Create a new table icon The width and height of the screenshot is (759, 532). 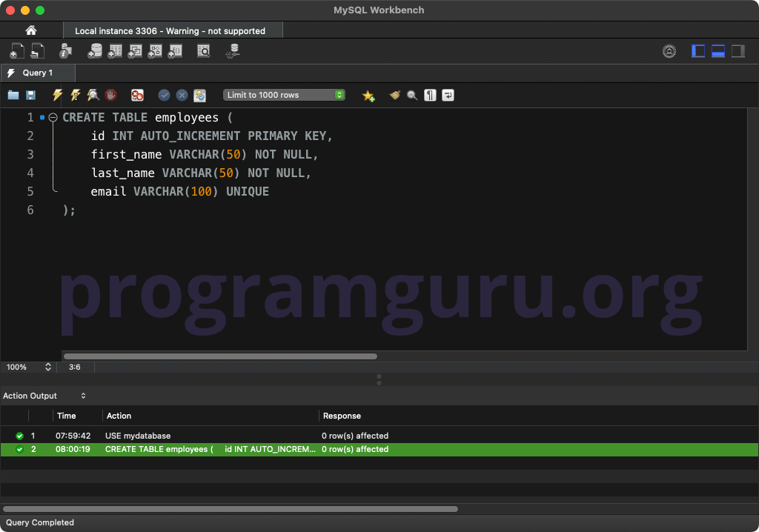[115, 51]
